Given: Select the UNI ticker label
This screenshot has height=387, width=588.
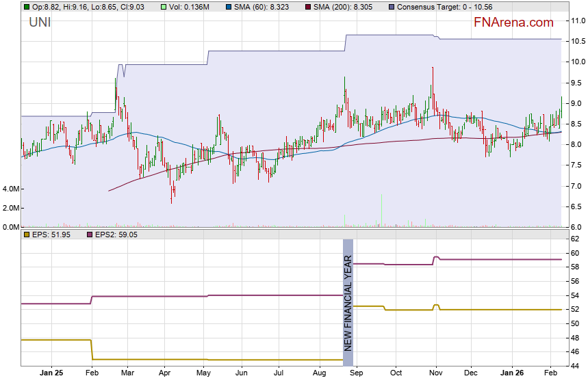Looking at the screenshot, I should pyautogui.click(x=40, y=23).
